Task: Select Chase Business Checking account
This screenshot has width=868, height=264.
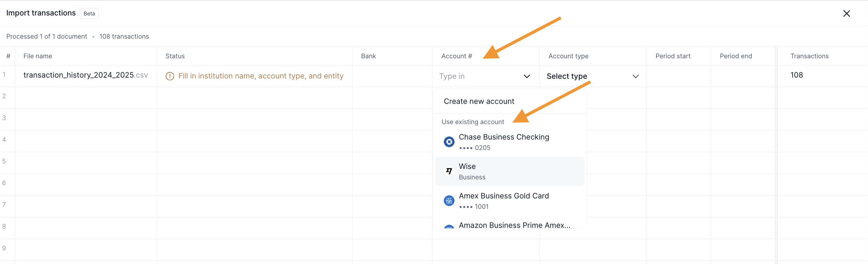Action: click(x=510, y=142)
